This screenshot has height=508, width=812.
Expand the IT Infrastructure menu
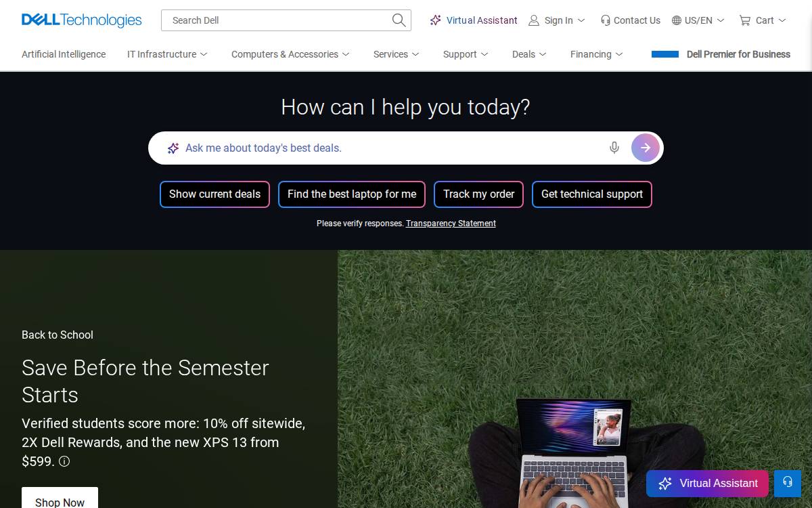[x=167, y=54]
